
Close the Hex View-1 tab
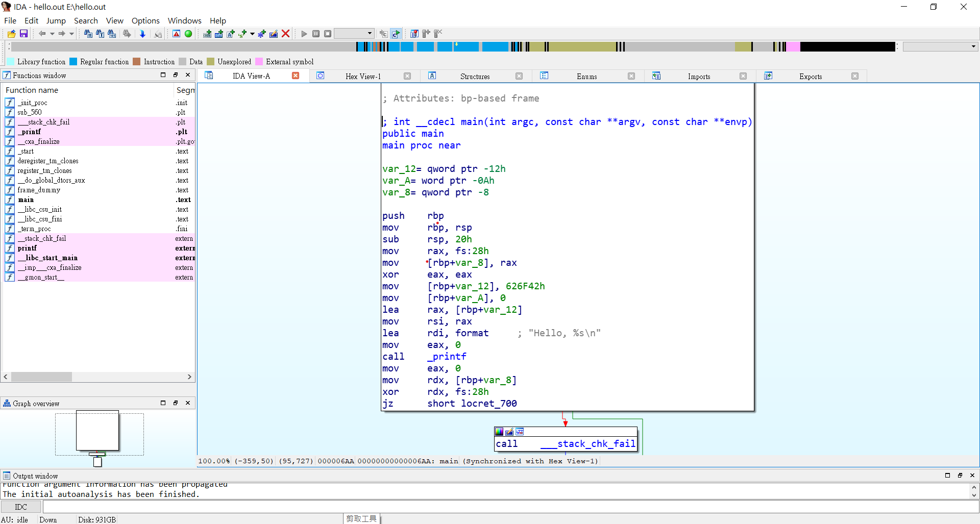pyautogui.click(x=407, y=76)
